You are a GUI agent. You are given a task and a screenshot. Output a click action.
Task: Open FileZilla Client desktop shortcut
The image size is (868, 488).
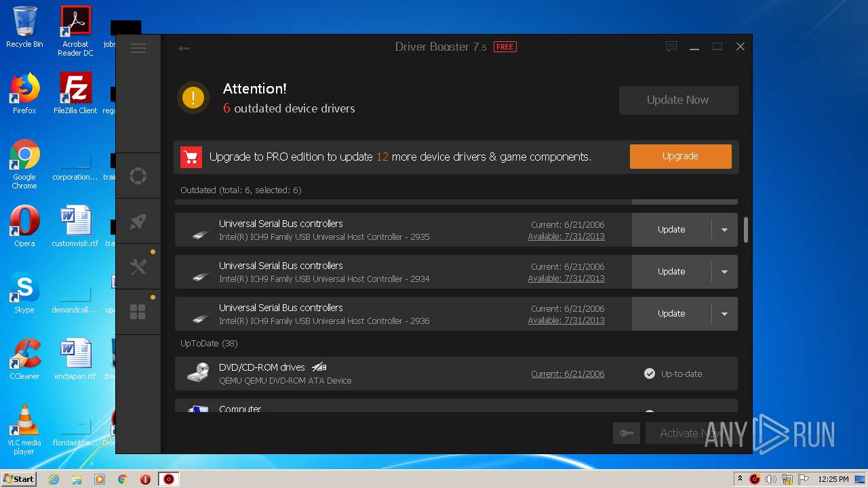pos(75,94)
